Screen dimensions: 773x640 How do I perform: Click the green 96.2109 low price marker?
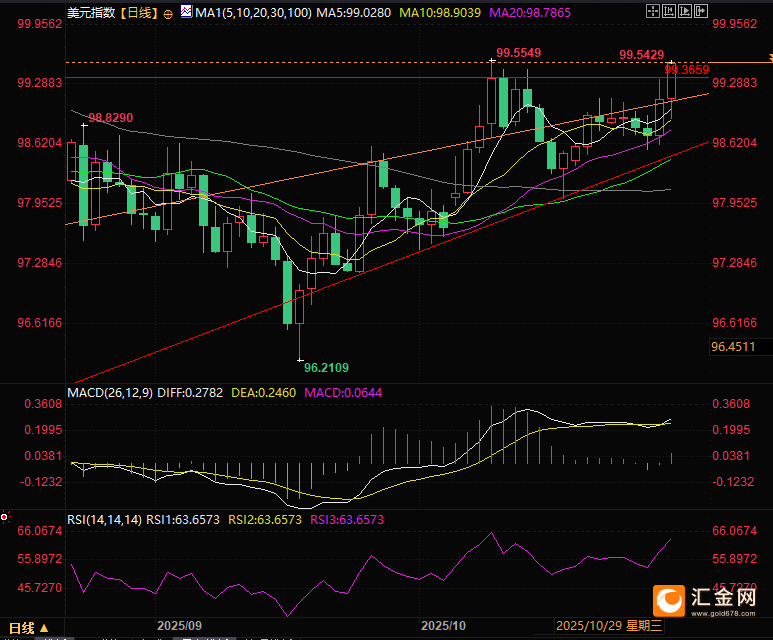pyautogui.click(x=326, y=367)
